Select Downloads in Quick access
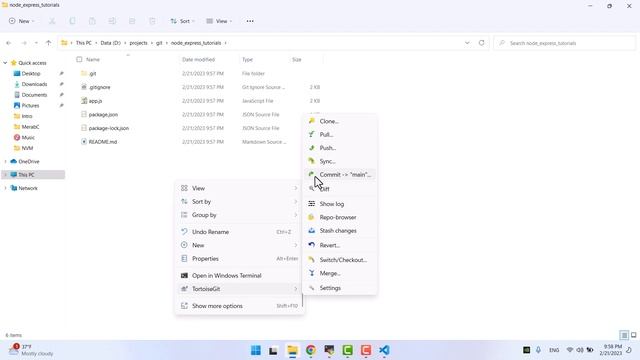The height and width of the screenshot is (360, 640). 33,84
